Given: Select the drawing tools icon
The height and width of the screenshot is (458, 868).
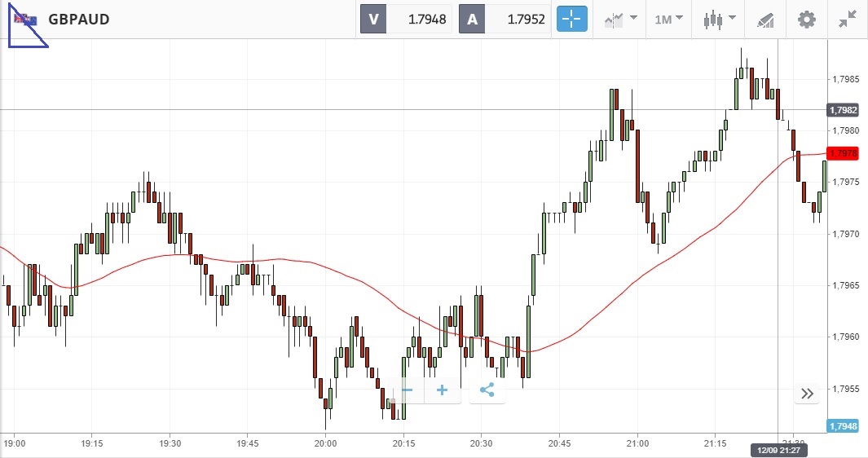Looking at the screenshot, I should pyautogui.click(x=764, y=19).
